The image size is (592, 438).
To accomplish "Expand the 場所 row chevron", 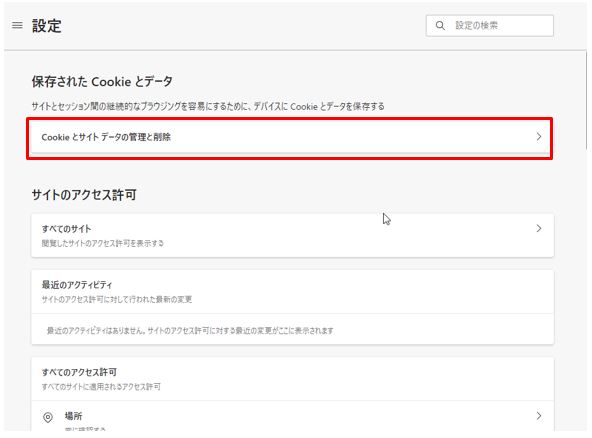I will (x=539, y=416).
